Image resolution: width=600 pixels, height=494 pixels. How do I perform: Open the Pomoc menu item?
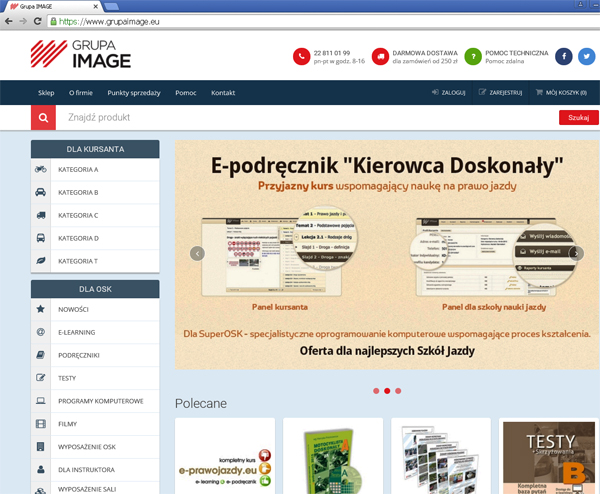(x=186, y=93)
